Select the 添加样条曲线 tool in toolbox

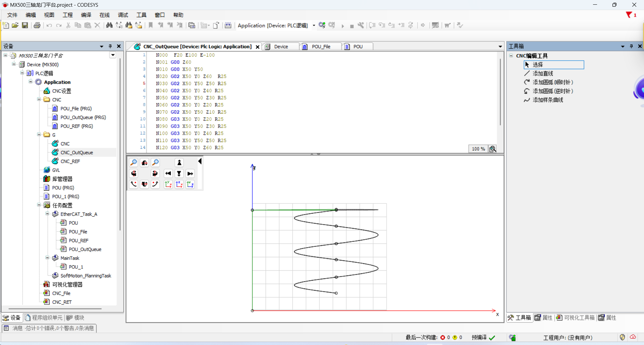pos(547,100)
